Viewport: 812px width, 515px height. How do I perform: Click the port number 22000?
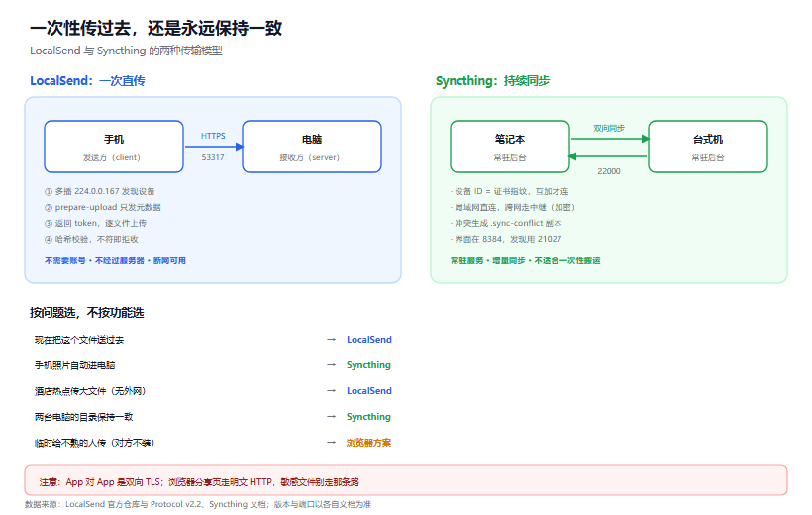(x=609, y=171)
